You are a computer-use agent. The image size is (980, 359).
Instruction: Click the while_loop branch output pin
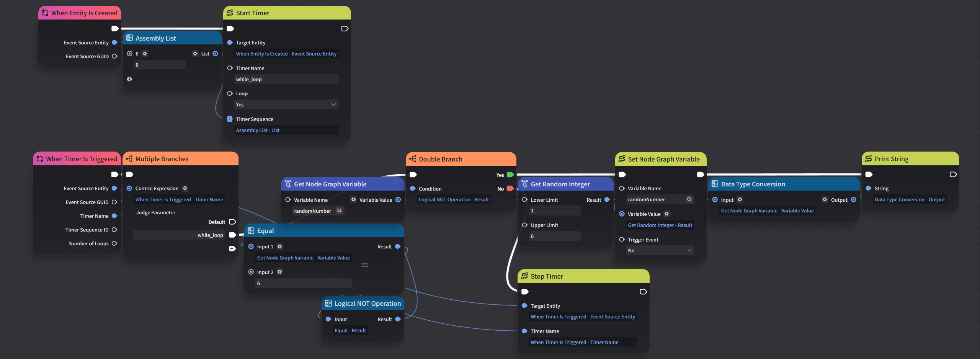[232, 235]
